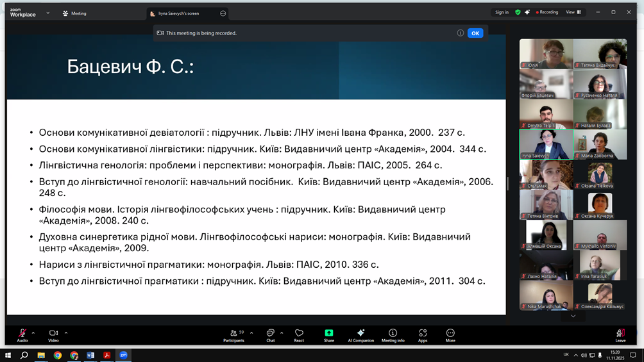Expand the audio settings arrow
The width and height of the screenshot is (644, 362).
click(x=33, y=333)
